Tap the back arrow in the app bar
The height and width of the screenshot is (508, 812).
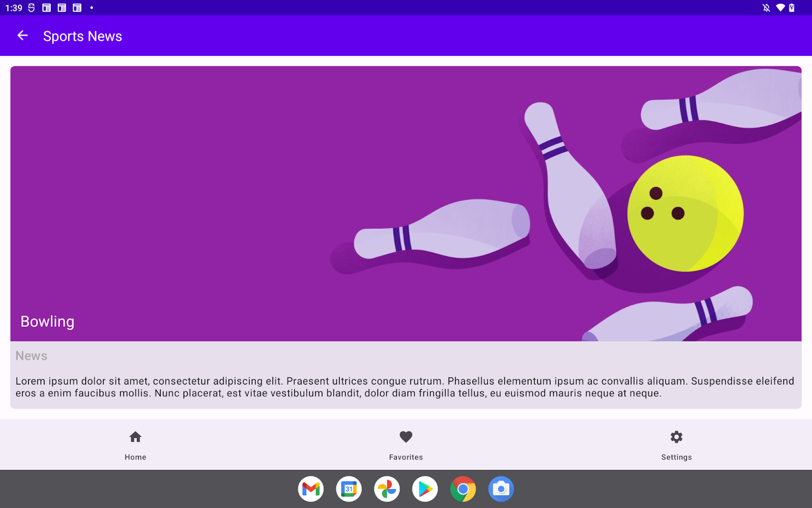point(22,36)
